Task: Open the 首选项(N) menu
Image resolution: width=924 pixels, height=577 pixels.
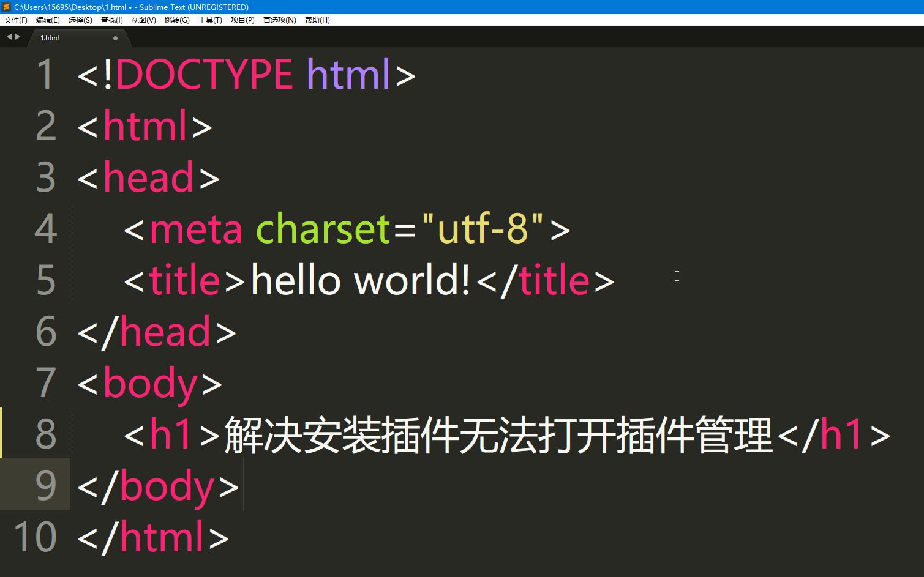Action: (279, 20)
